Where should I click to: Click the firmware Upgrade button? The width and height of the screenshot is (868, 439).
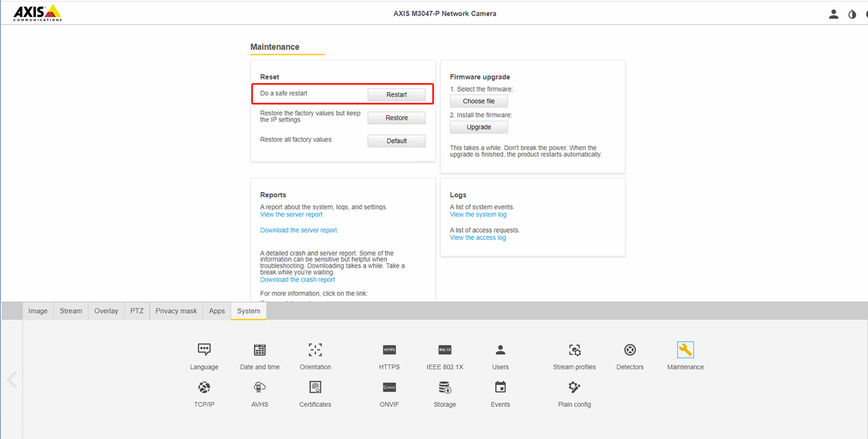pyautogui.click(x=479, y=127)
